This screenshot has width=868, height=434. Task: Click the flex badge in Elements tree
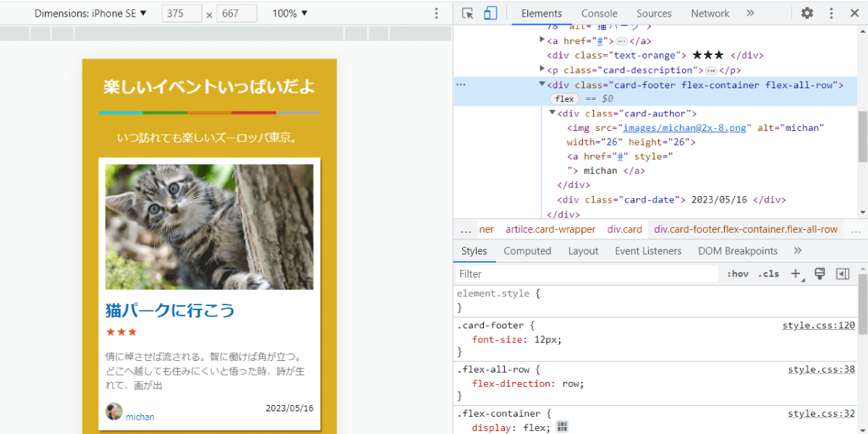click(x=565, y=99)
